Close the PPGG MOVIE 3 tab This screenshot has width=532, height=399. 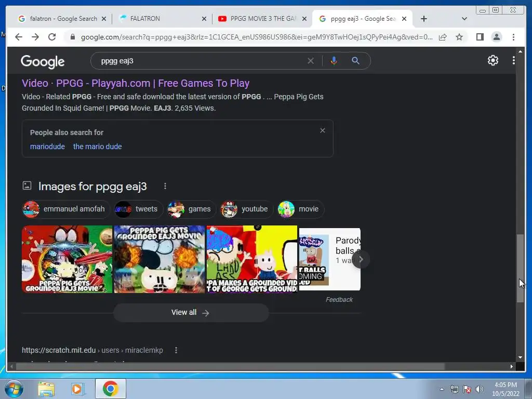[304, 19]
